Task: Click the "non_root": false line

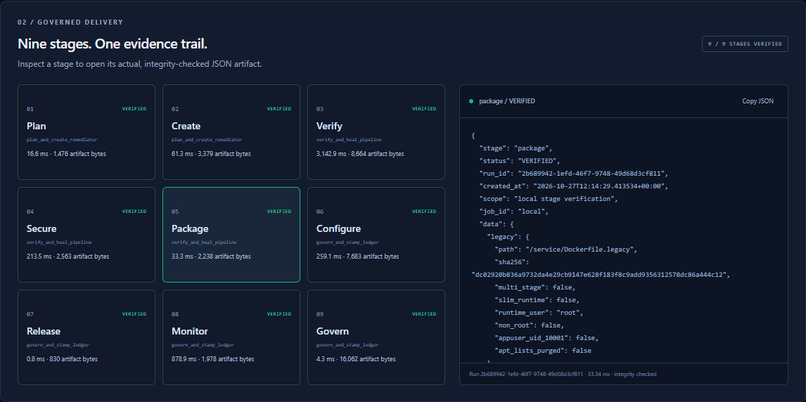Action: 529,325
